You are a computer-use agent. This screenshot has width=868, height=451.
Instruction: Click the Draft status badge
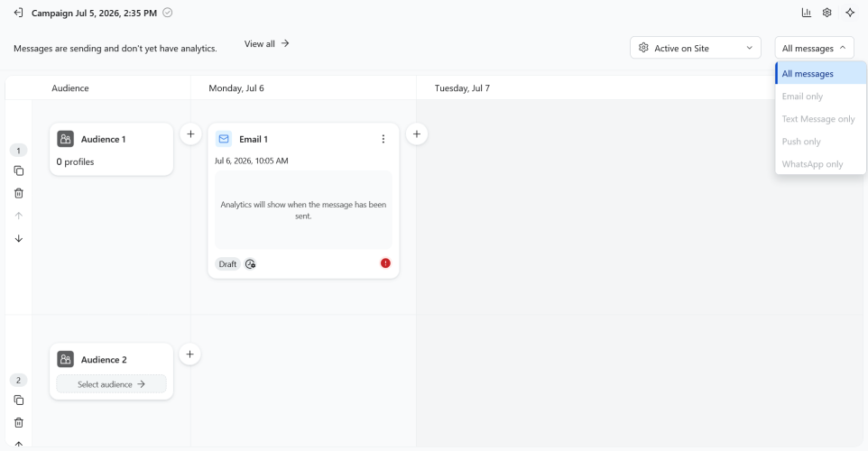(227, 264)
